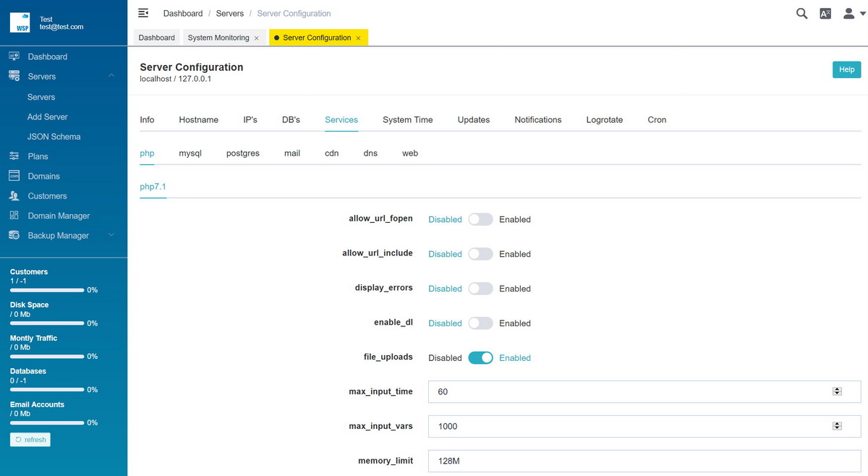Click the Backup Manager icon

tap(14, 235)
